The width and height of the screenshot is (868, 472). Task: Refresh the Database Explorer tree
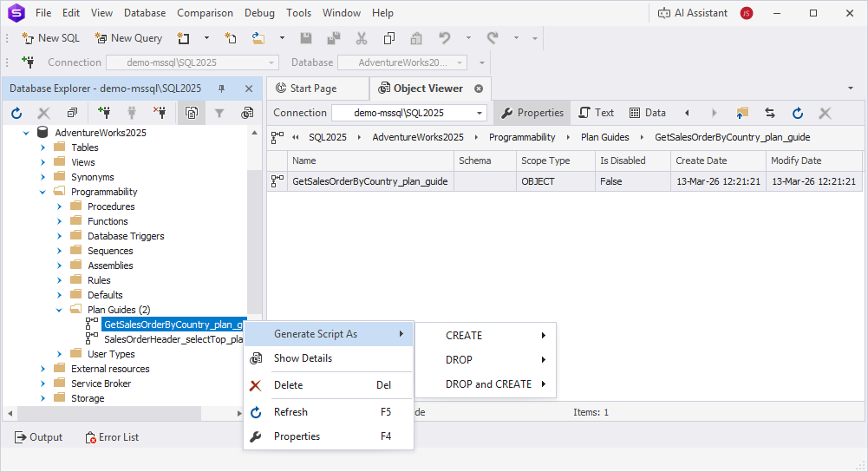coord(16,113)
